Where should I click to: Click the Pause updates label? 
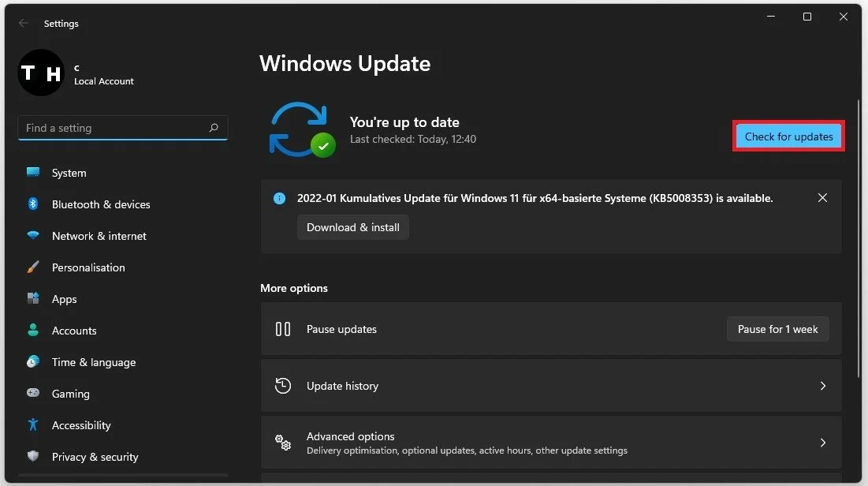[341, 329]
